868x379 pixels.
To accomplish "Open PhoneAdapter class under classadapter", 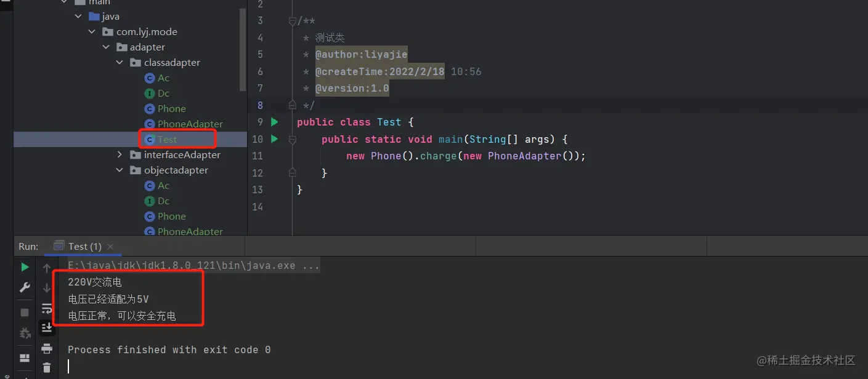I will [190, 124].
